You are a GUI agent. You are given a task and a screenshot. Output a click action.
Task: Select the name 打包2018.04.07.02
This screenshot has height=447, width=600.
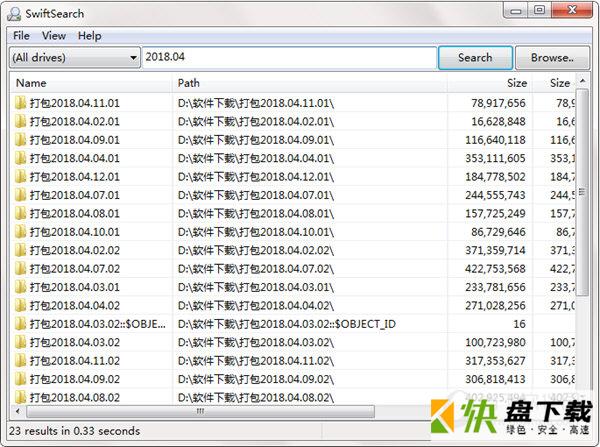pyautogui.click(x=75, y=268)
